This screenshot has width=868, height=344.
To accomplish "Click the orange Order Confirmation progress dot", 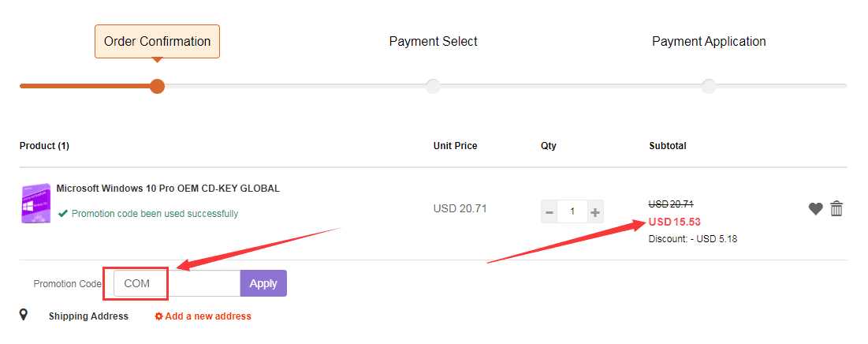I will coord(157,86).
